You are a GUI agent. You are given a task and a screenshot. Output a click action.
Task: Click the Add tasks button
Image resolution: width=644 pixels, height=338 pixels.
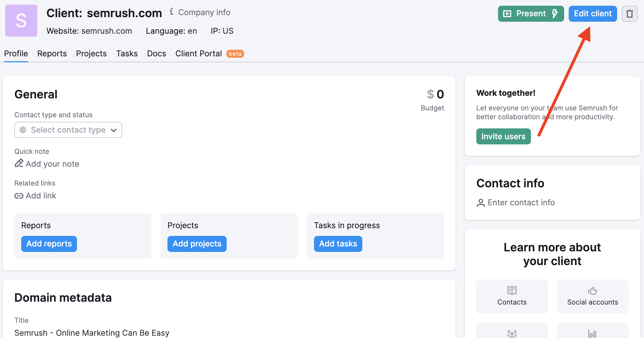[x=338, y=244]
